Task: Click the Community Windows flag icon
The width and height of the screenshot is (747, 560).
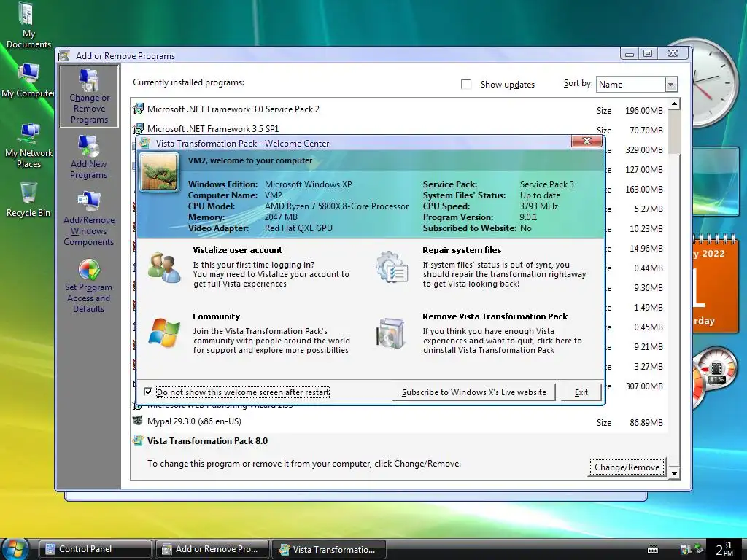Action: [x=164, y=332]
